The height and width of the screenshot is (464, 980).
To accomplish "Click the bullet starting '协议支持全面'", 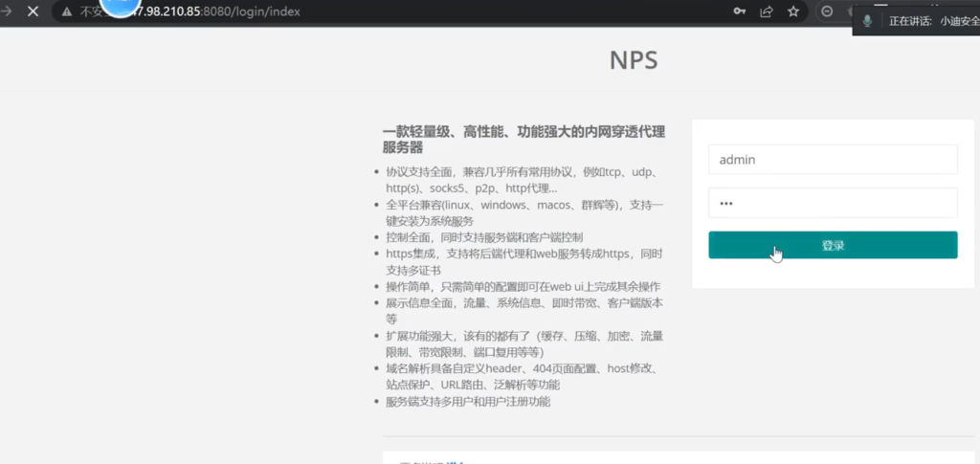I will pyautogui.click(x=523, y=180).
